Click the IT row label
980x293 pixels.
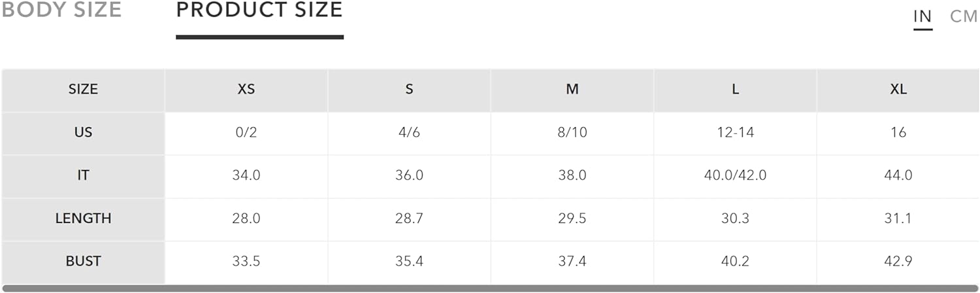[83, 176]
